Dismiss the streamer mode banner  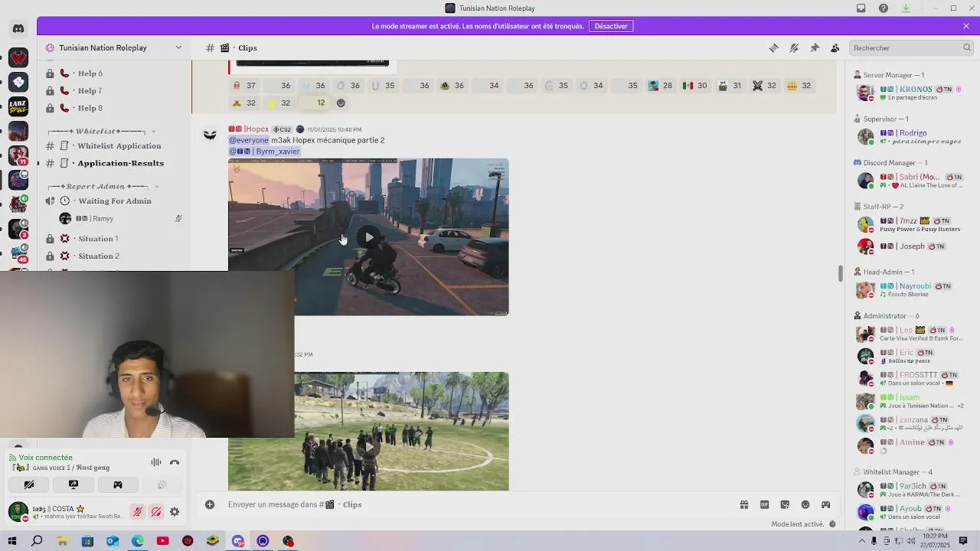pyautogui.click(x=966, y=26)
